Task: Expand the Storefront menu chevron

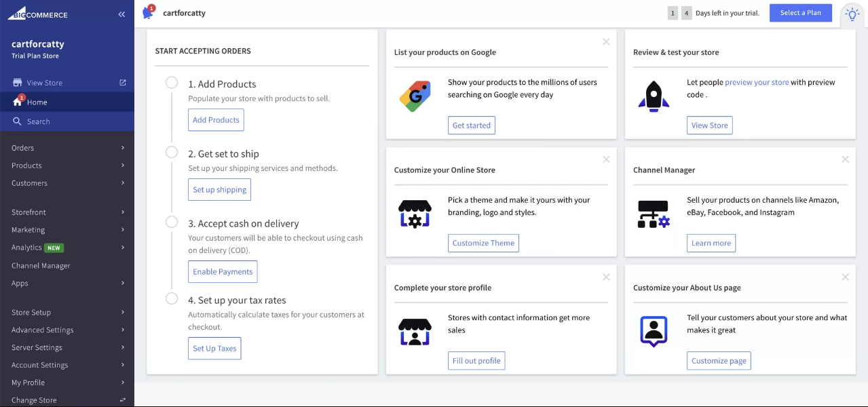Action: click(123, 212)
